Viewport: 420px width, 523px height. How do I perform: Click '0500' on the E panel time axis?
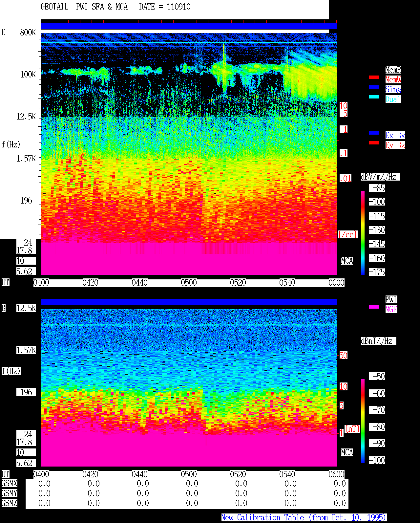189,282
